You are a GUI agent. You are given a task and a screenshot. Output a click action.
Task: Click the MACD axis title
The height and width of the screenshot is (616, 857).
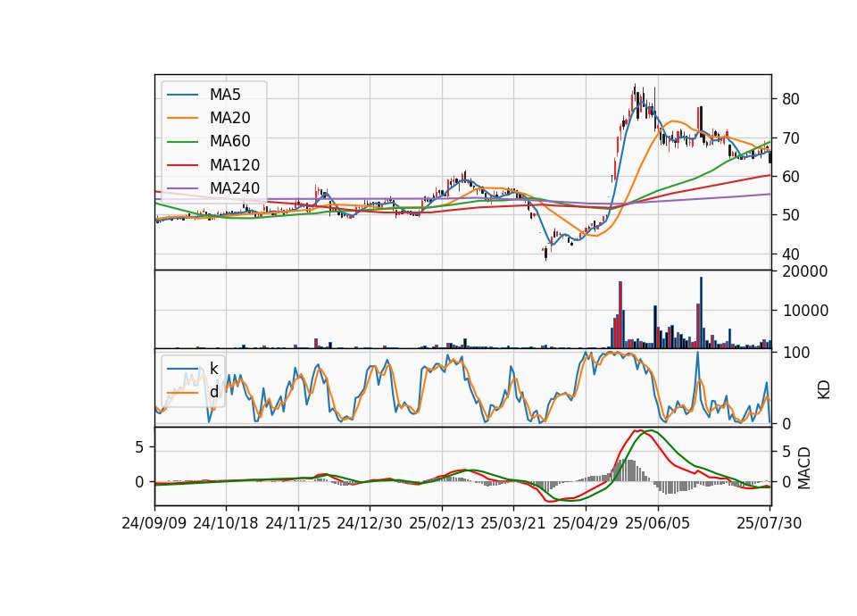point(803,468)
